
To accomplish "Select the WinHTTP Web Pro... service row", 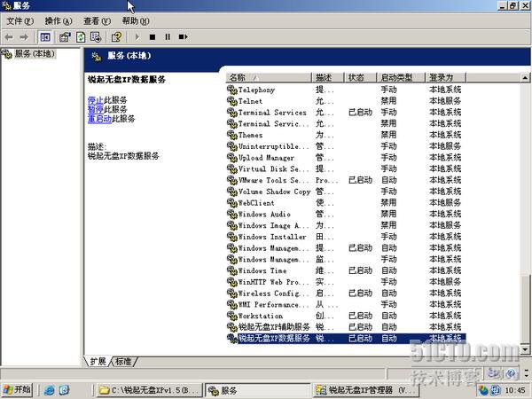I will point(346,282).
